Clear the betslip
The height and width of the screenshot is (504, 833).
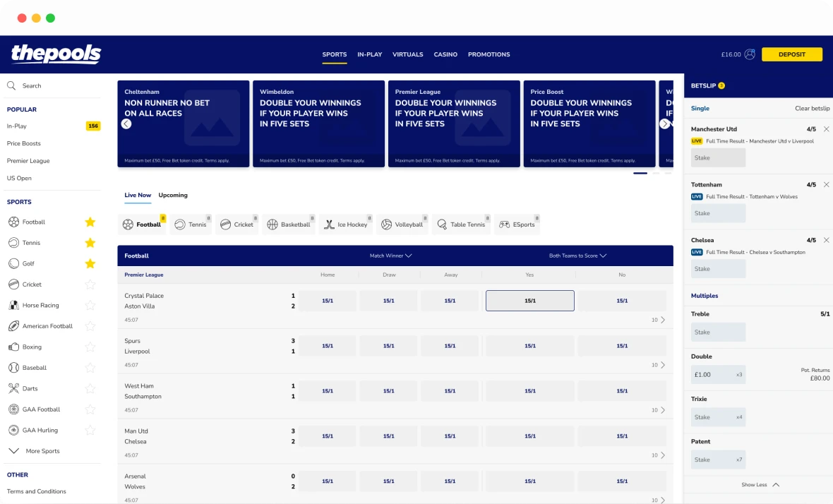(x=813, y=108)
